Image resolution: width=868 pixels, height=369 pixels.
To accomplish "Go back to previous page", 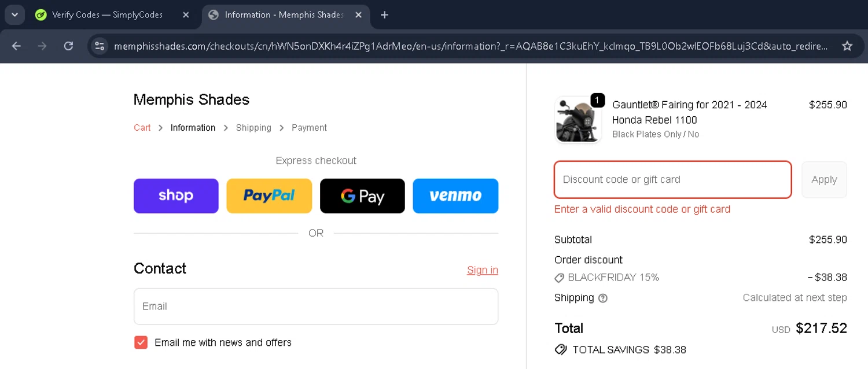I will 16,46.
